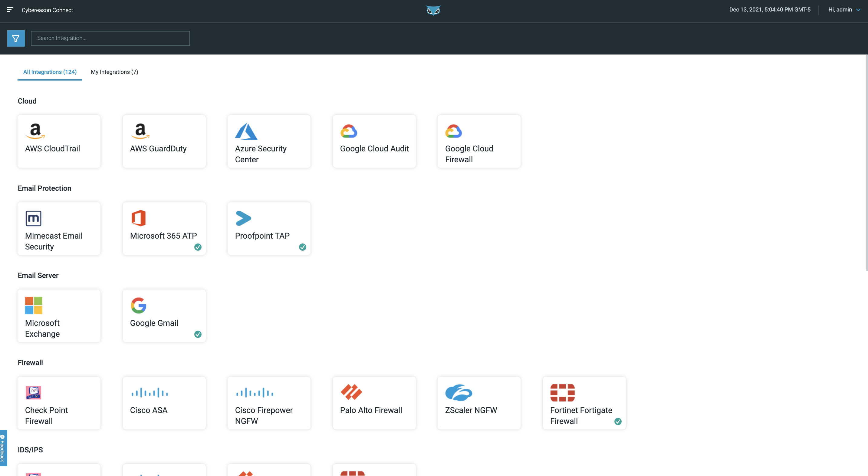Open Palo Alto Firewall card title
Viewport: 868px width, 476px height.
[x=371, y=410]
